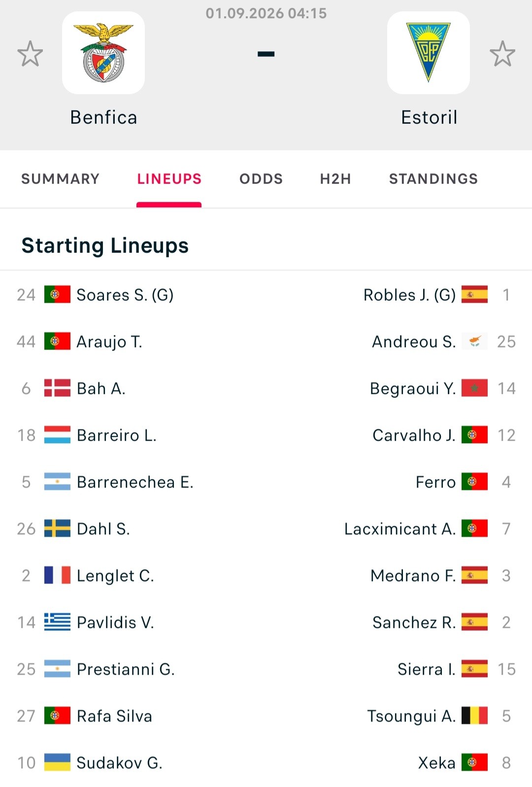
Task: Favorite Estoril with the star icon
Action: 502,53
